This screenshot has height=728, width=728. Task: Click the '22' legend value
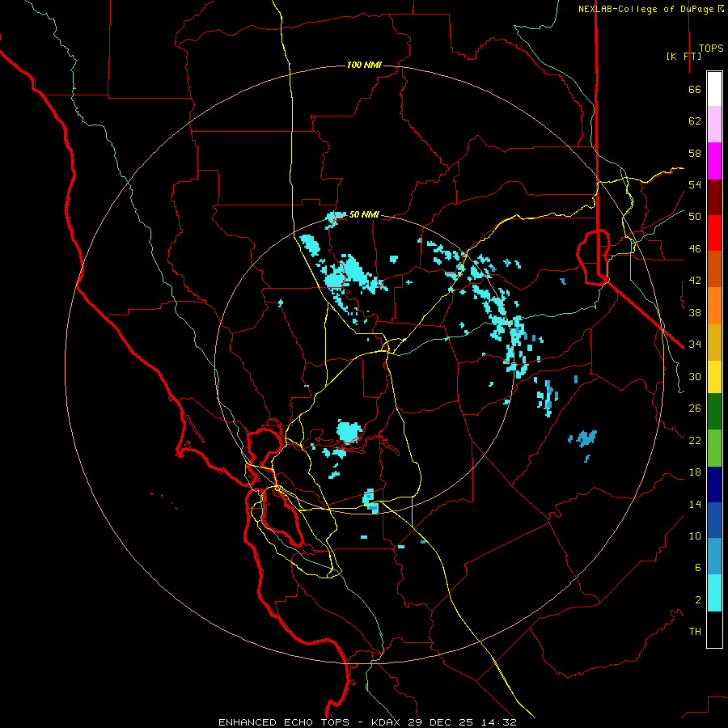(x=695, y=440)
